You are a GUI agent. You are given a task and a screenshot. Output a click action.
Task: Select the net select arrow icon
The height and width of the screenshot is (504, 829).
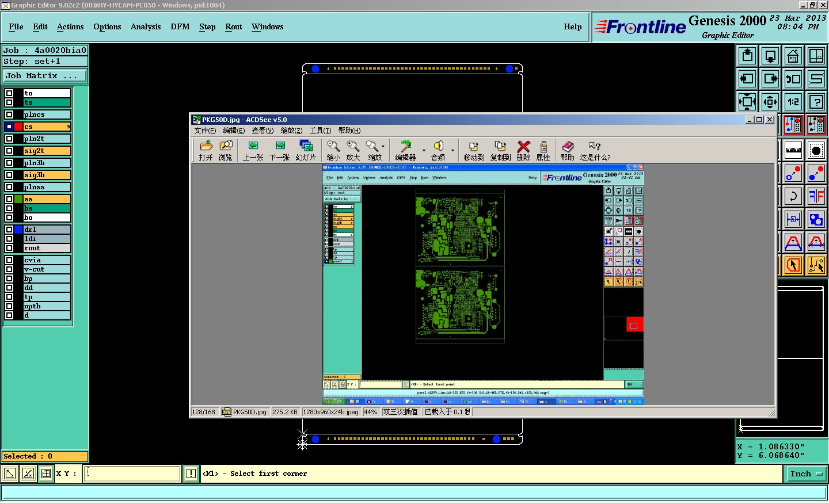816,265
